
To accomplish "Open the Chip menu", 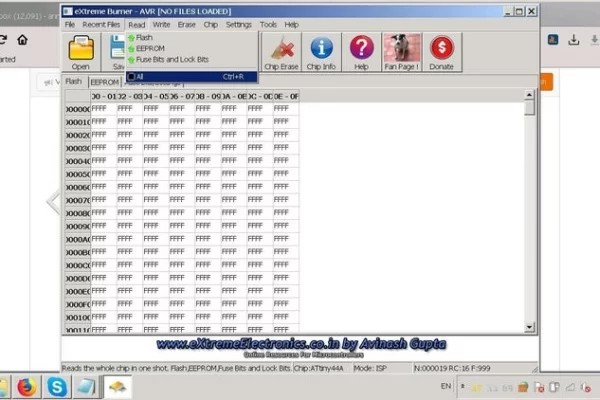I will click(210, 24).
